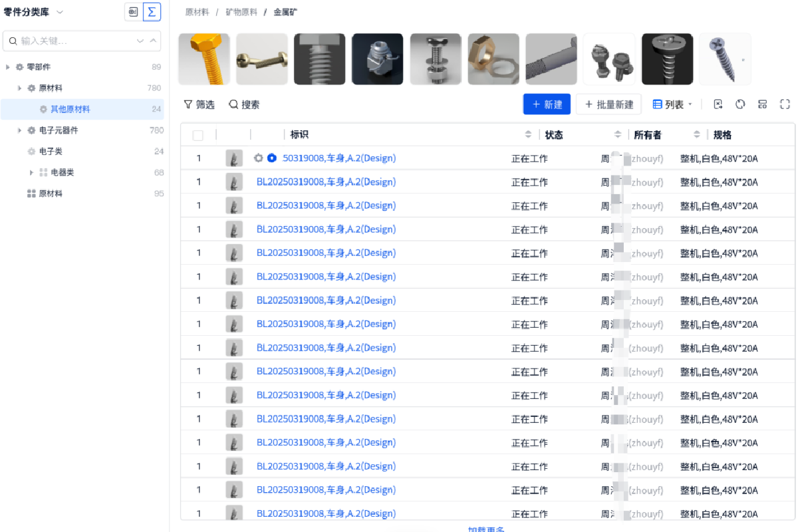Click the 所有者 column header
Image resolution: width=798 pixels, height=532 pixels.
[648, 134]
